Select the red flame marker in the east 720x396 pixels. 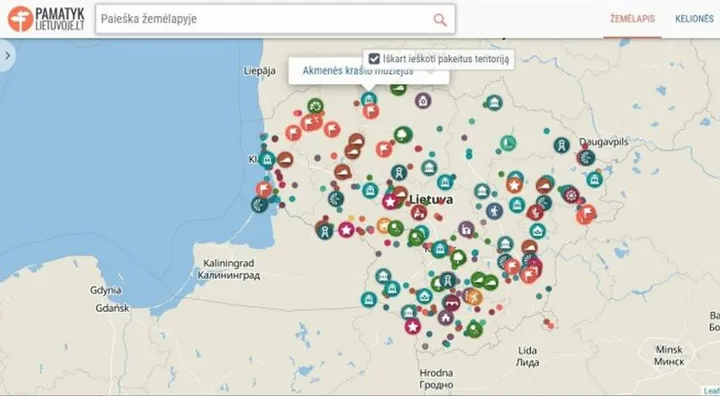click(x=535, y=213)
